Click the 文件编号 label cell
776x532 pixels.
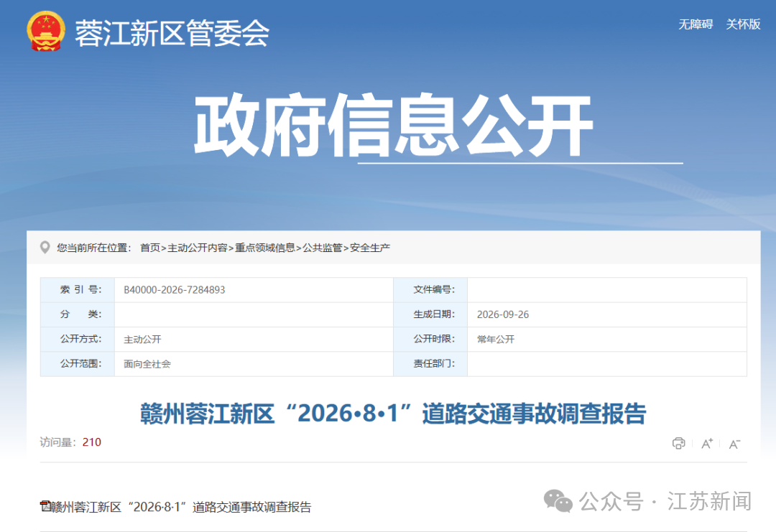(x=430, y=290)
